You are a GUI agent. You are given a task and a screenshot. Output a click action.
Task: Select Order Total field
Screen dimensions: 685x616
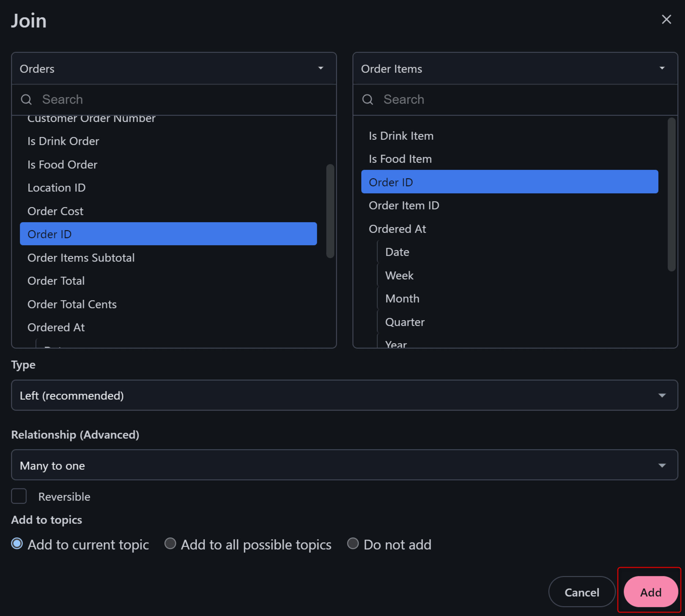pos(168,281)
